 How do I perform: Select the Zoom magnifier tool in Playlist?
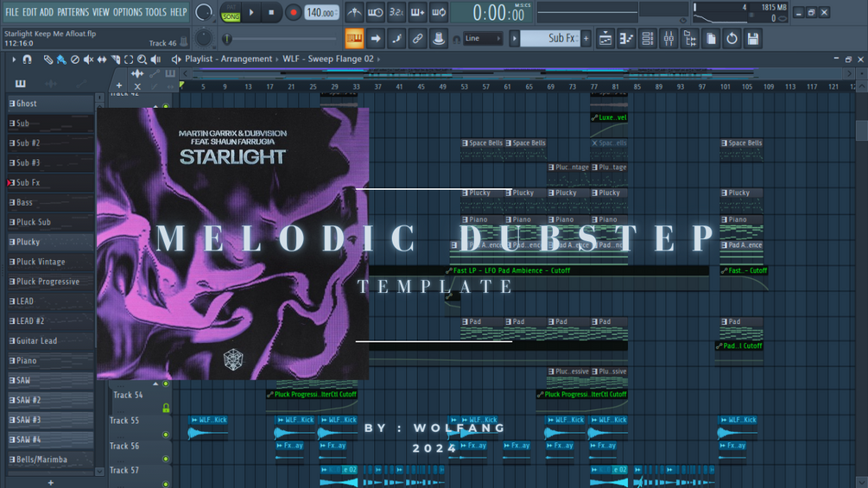(142, 60)
